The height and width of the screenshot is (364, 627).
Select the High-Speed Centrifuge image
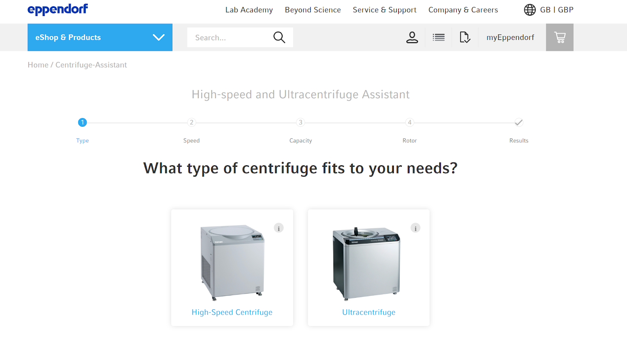coord(233,263)
